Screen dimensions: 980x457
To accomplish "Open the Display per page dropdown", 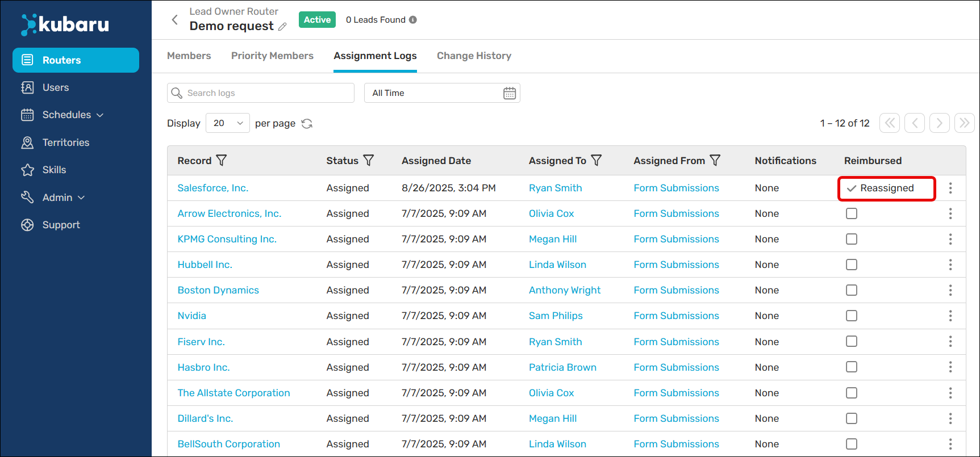I will pos(228,123).
